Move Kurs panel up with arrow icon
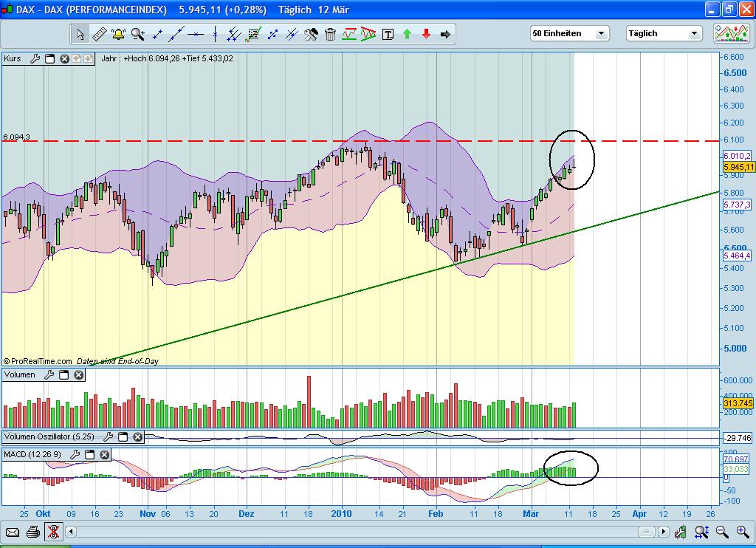 (77, 59)
